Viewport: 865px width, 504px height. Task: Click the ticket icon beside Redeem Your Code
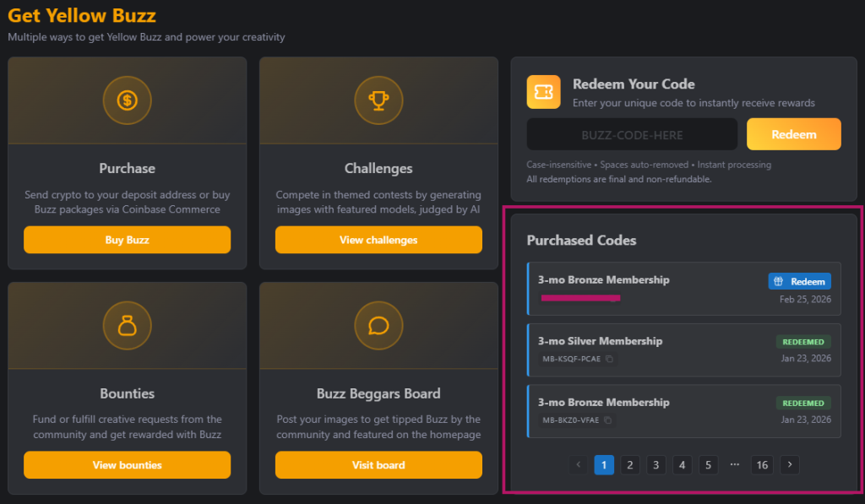(x=543, y=92)
